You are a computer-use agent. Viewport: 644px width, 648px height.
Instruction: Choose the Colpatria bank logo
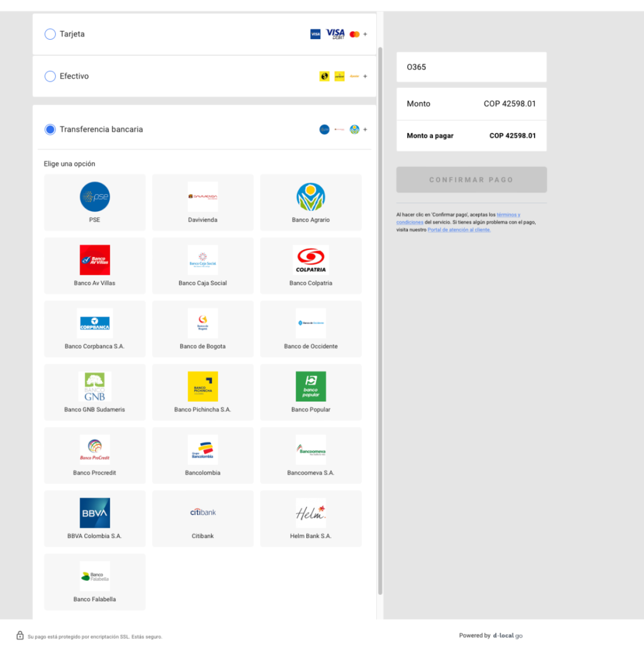point(311,260)
